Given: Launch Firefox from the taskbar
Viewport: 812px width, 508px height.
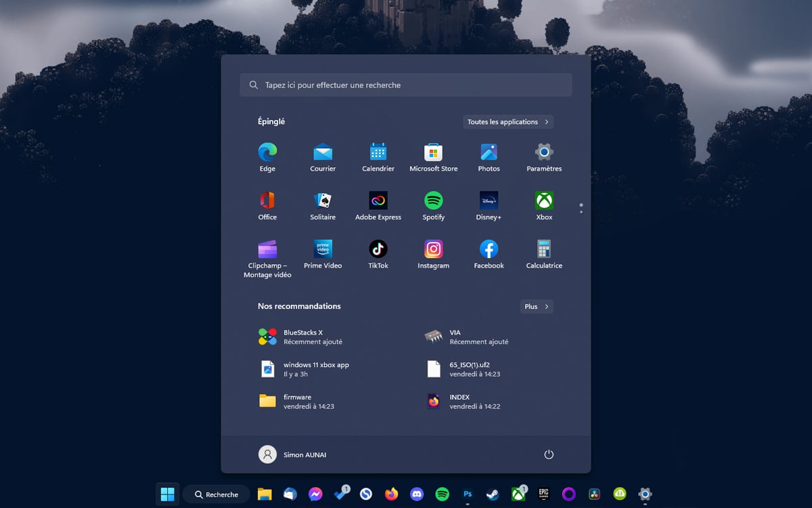Looking at the screenshot, I should 392,494.
